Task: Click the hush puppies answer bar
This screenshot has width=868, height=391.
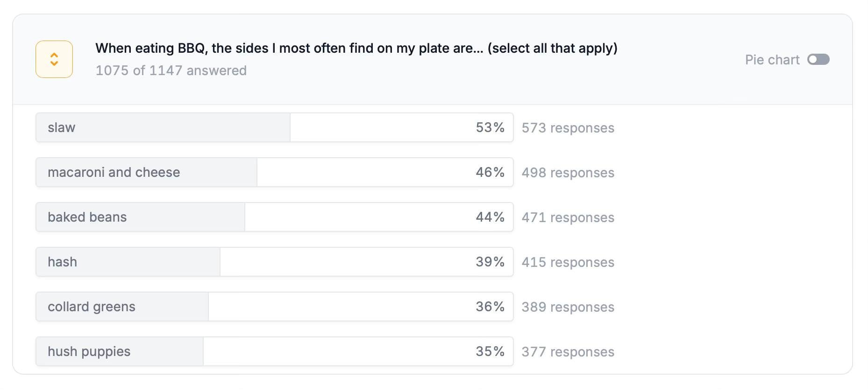Action: pos(274,351)
